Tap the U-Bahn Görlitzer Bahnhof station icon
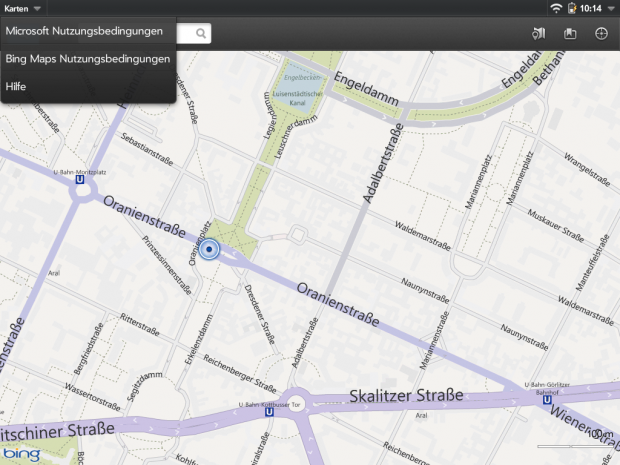Screen dimensions: 620x465 click(x=547, y=401)
